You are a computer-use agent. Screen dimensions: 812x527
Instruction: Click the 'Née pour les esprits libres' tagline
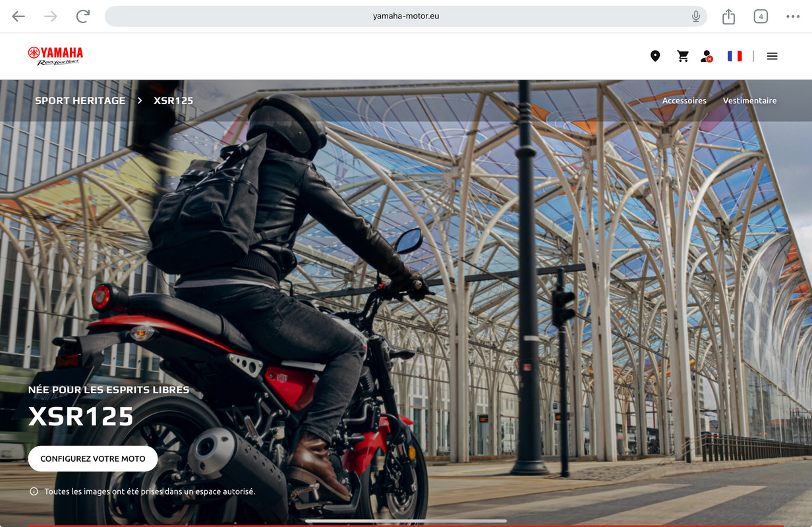point(109,390)
